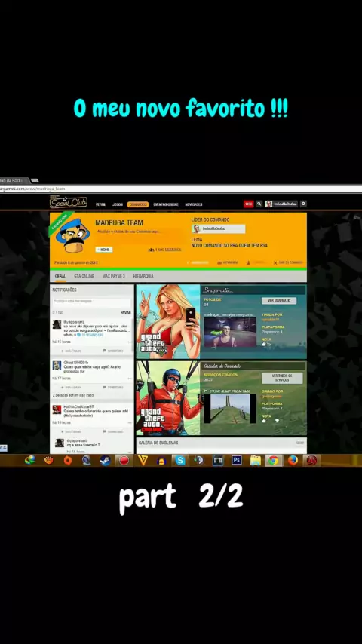
Task: Open Steam from the taskbar
Action: [105, 461]
